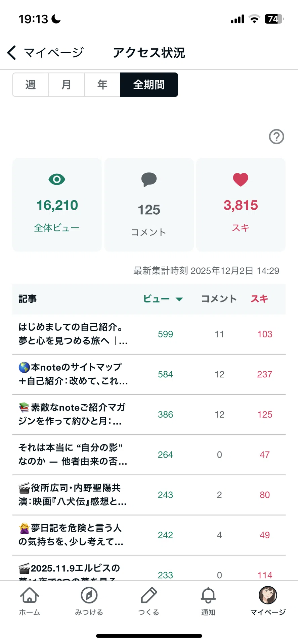Sort the table by スキ column

(259, 299)
